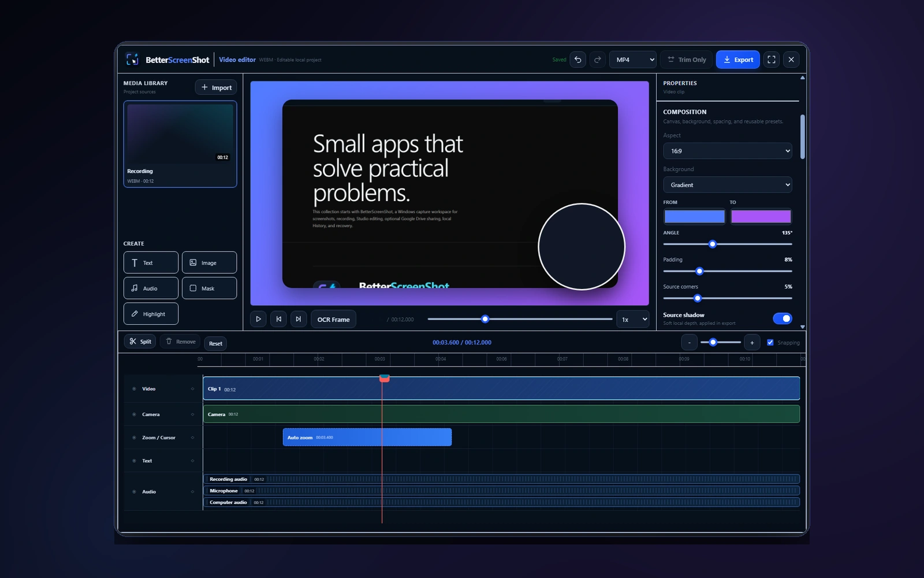Image resolution: width=924 pixels, height=578 pixels.
Task: Close the video editor with X
Action: 791,60
